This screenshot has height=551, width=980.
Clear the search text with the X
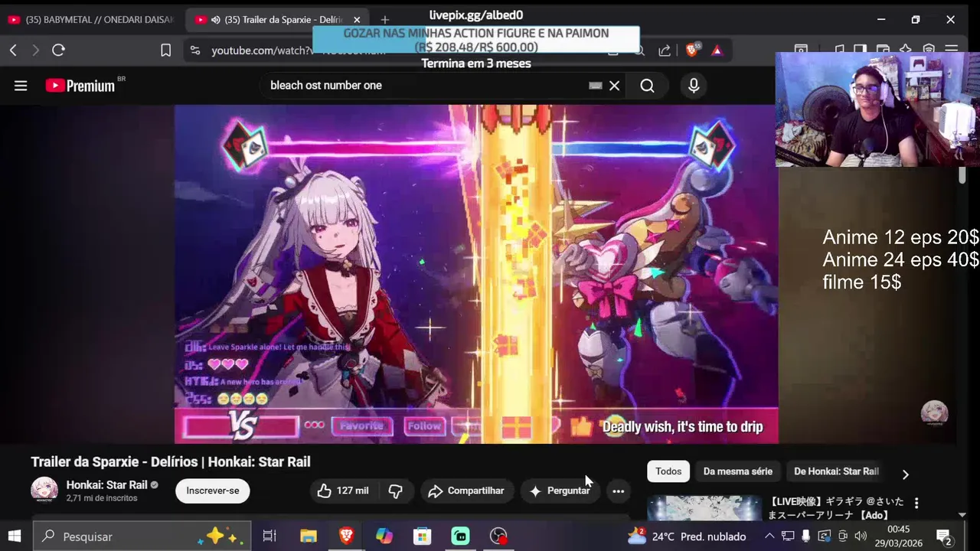point(614,86)
